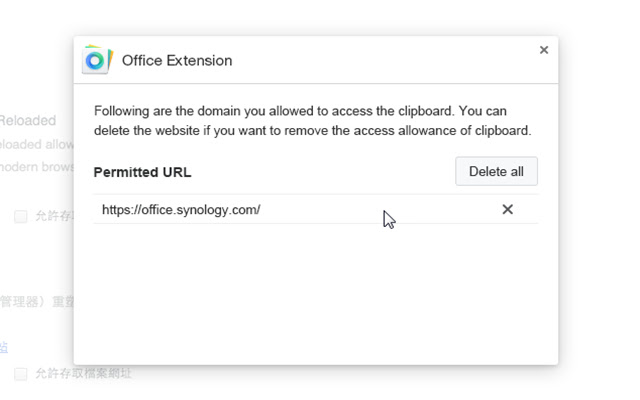Viewport: 640px width, 400px height.
Task: Close the Office Extension dialog
Action: tap(544, 49)
